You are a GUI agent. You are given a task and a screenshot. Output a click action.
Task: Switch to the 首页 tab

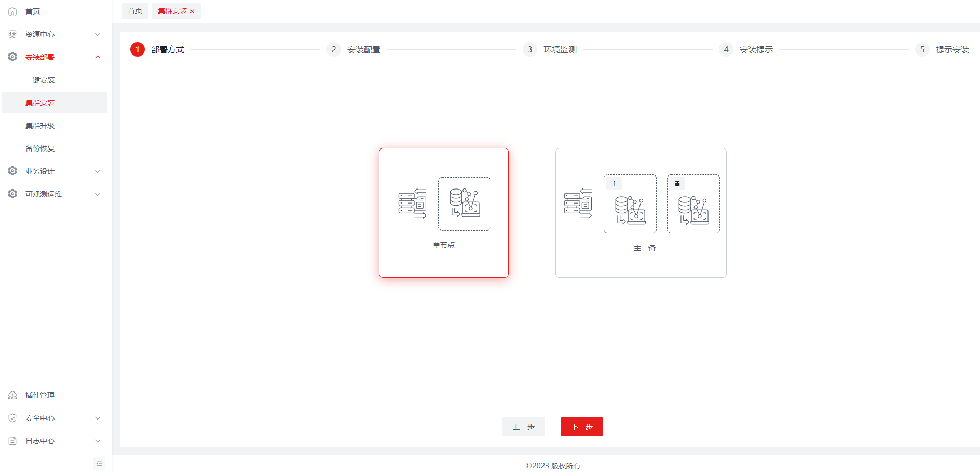(135, 11)
